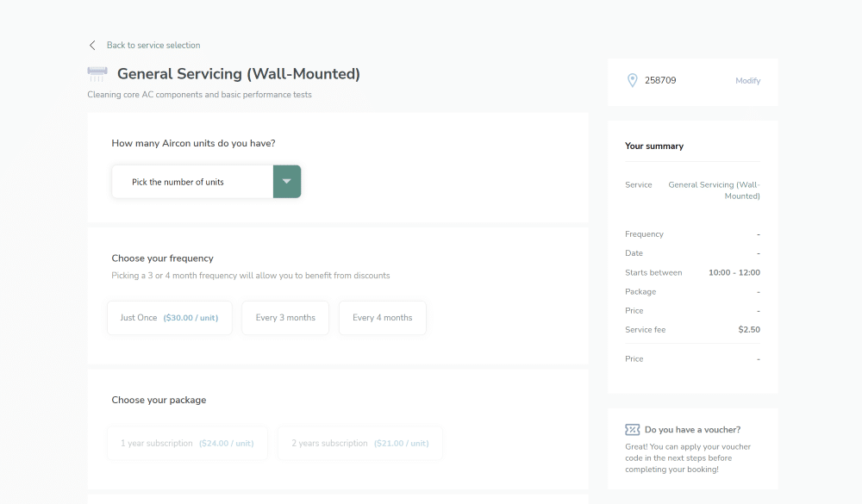Click the Modify link next to postal code
Screen dimensions: 862x504
[x=747, y=81]
